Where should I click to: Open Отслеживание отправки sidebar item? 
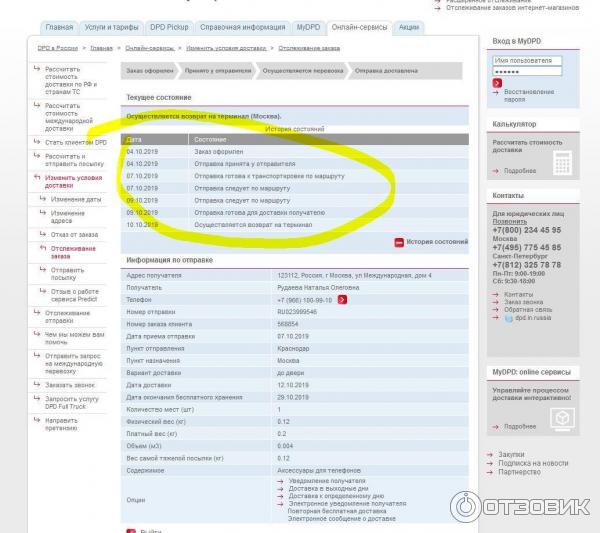(67, 317)
